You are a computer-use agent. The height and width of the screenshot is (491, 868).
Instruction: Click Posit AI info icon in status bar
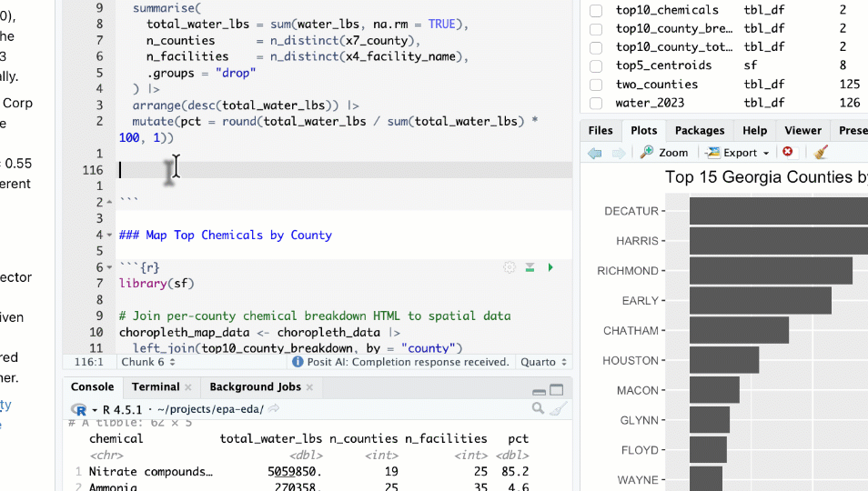298,362
